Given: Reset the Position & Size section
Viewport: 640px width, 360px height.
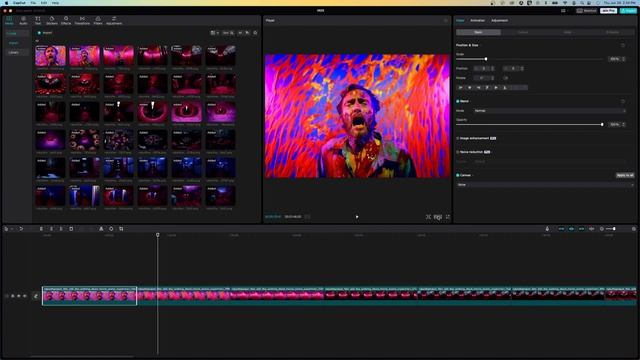Looking at the screenshot, I should 623,45.
